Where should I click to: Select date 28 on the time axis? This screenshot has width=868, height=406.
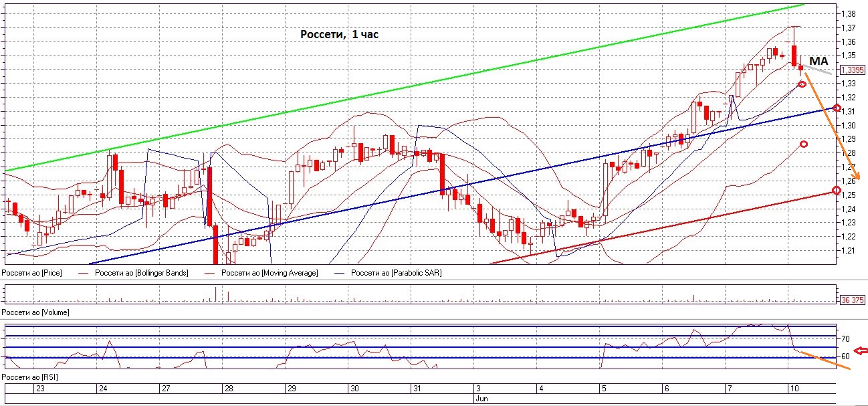229,388
